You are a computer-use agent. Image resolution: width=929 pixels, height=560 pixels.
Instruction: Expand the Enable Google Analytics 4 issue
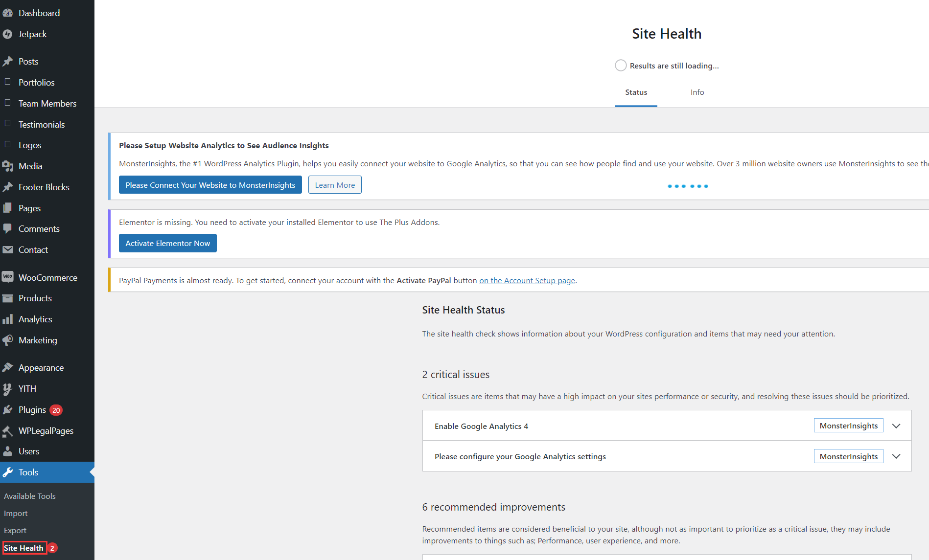[x=896, y=426]
